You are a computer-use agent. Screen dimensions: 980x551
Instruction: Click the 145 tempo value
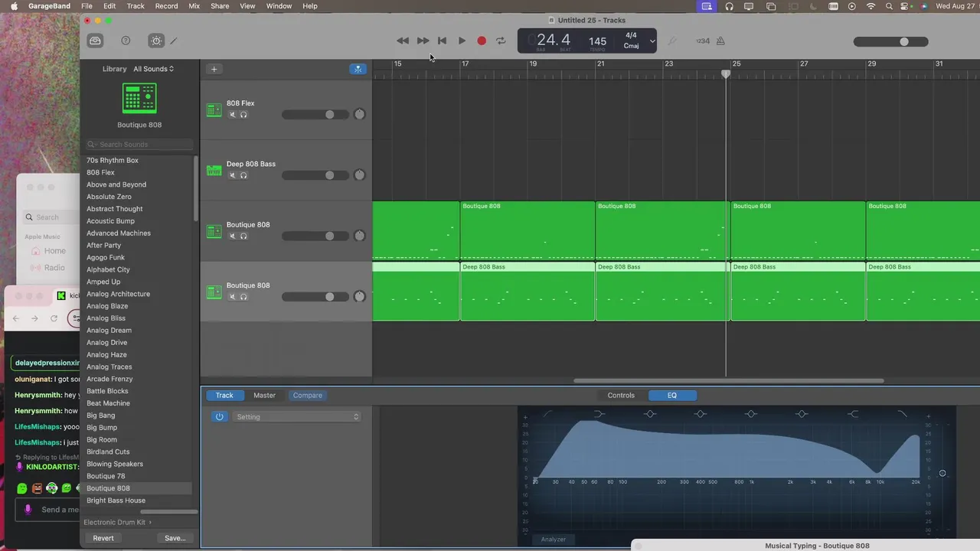[x=597, y=41]
